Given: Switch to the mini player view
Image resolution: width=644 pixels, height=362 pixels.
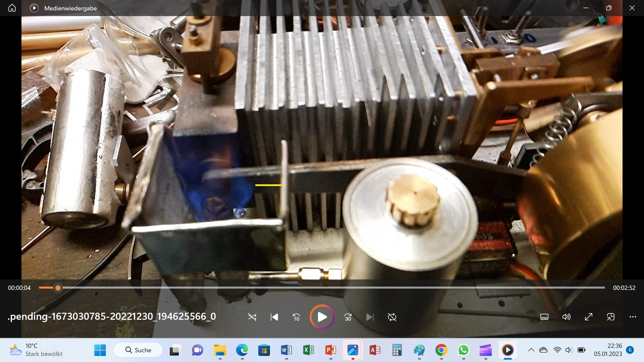Looking at the screenshot, I should pyautogui.click(x=611, y=317).
